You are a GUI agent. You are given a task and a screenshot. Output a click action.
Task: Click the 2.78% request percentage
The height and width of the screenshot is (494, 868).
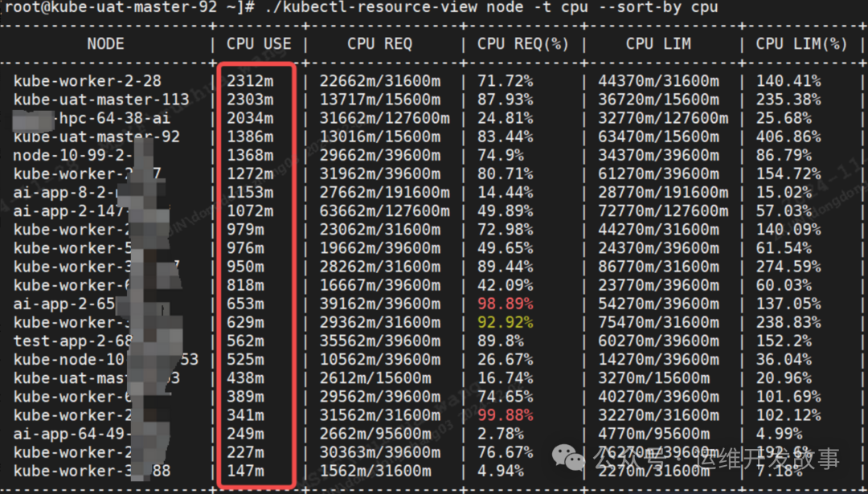coord(501,434)
